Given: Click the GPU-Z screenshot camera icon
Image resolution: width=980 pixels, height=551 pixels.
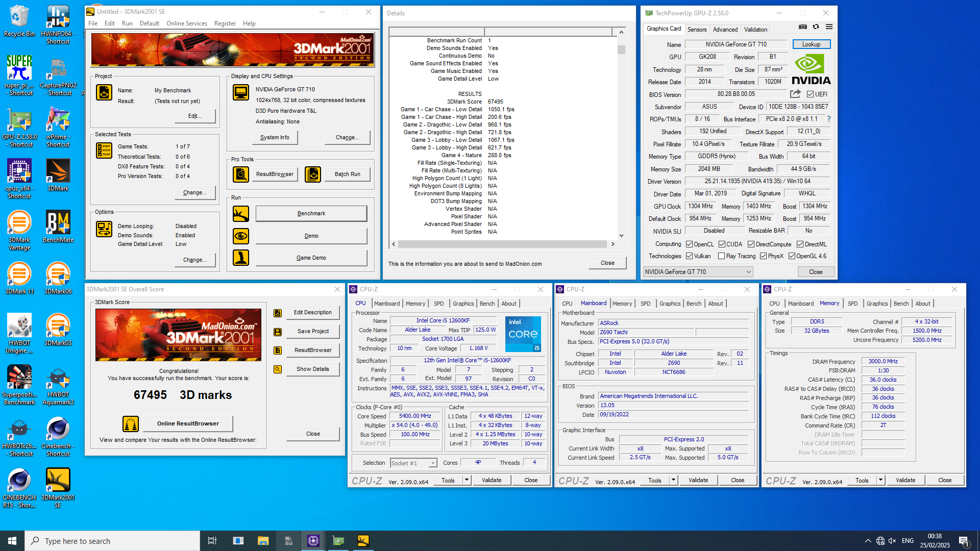Looking at the screenshot, I should pyautogui.click(x=803, y=27).
